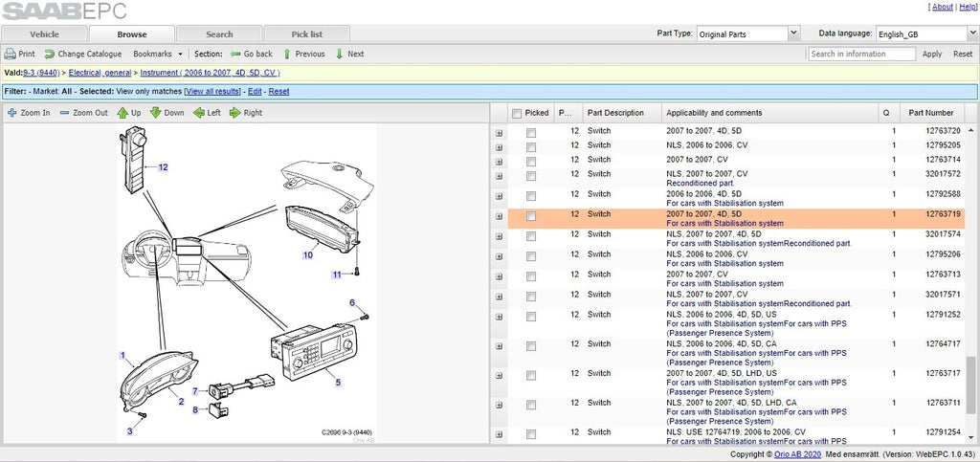Check the box for part 12792588
980x462 pixels.
(530, 196)
